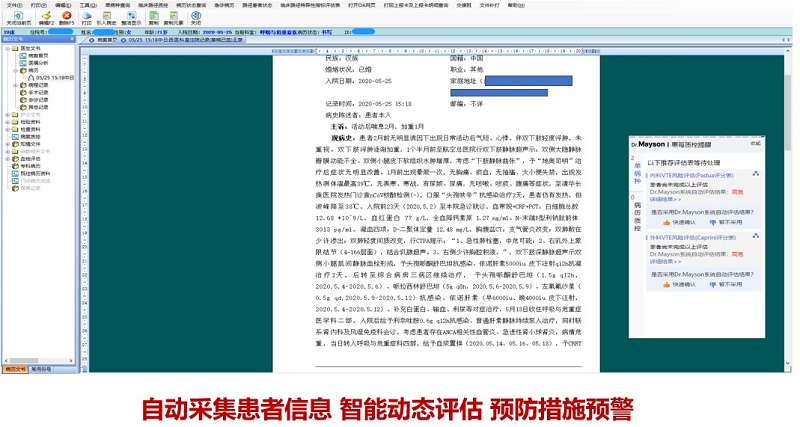The height and width of the screenshot is (427, 800).
Task: Click the 关闭 toolbar icon
Action: click(x=196, y=18)
